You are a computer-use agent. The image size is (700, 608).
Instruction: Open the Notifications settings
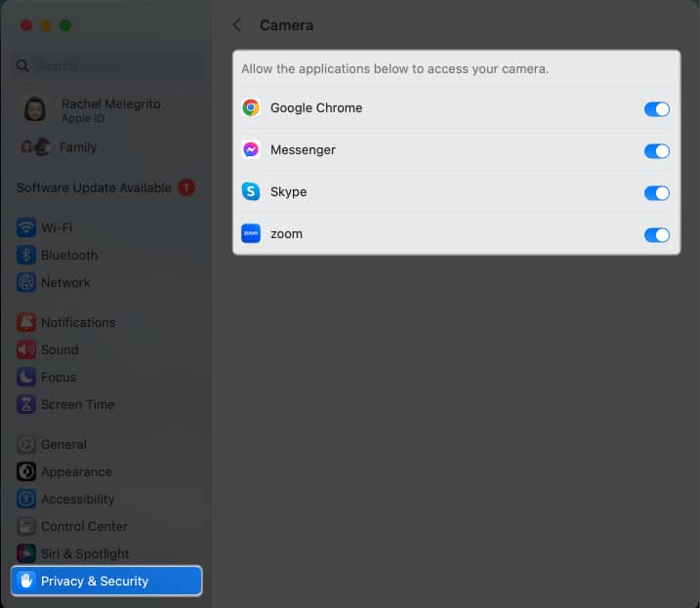coord(106,322)
